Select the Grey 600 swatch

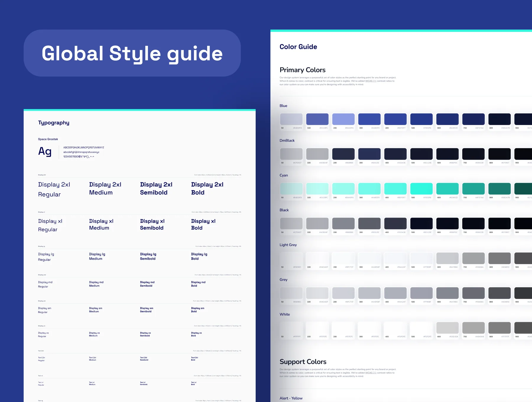[447, 293]
